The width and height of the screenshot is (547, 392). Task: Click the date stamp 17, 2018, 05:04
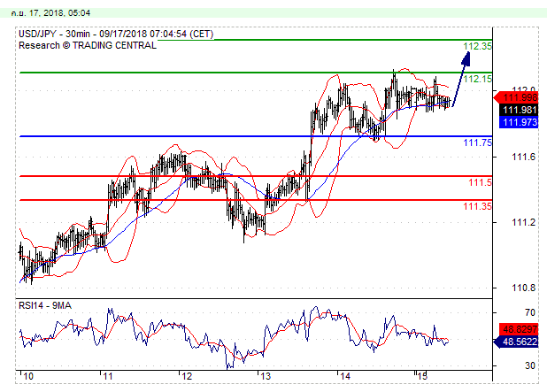[x=50, y=13]
